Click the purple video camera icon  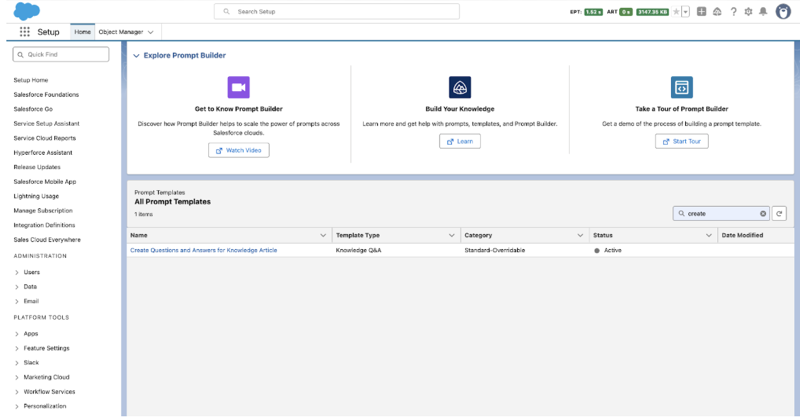coord(238,87)
